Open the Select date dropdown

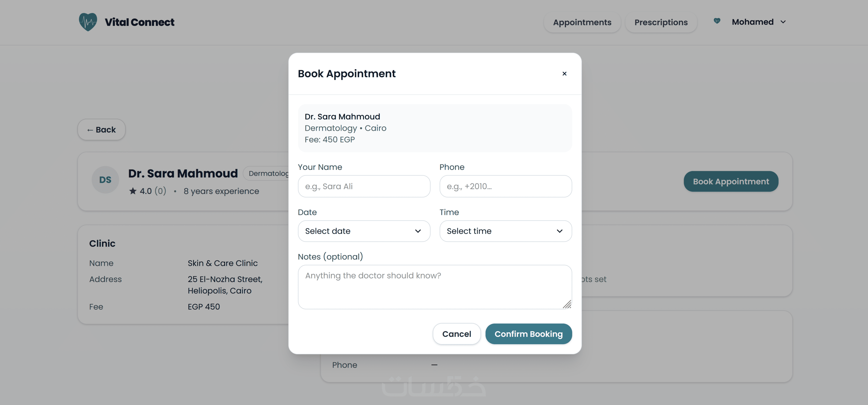click(x=364, y=231)
